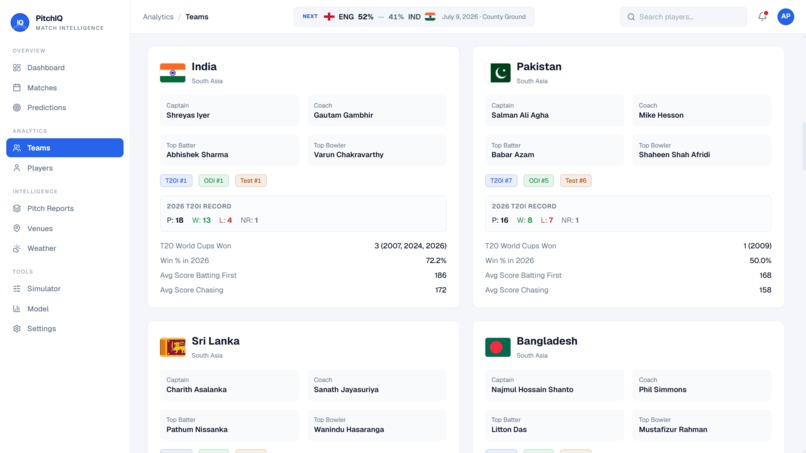Image resolution: width=806 pixels, height=453 pixels.
Task: Click the PitchIQ logo icon
Action: click(x=20, y=22)
